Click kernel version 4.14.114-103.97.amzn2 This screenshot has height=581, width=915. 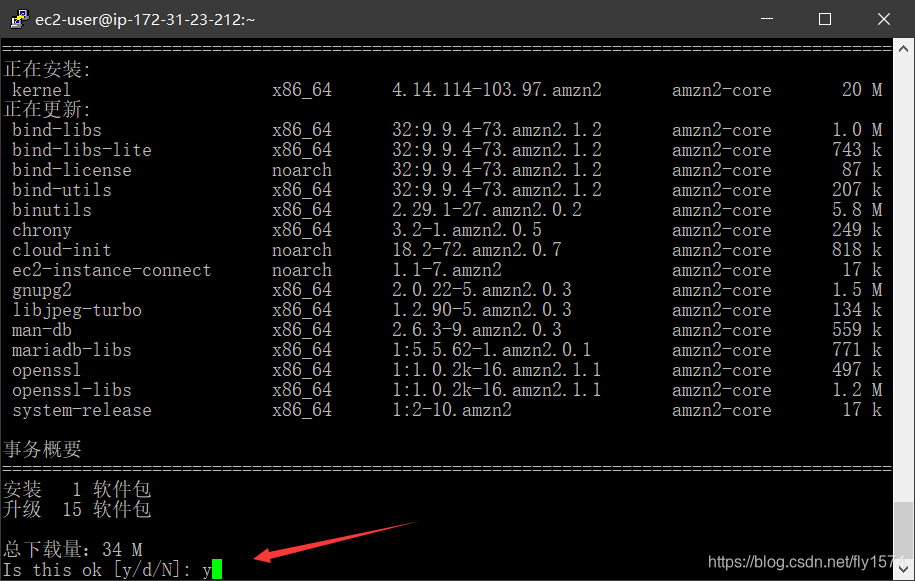click(497, 90)
